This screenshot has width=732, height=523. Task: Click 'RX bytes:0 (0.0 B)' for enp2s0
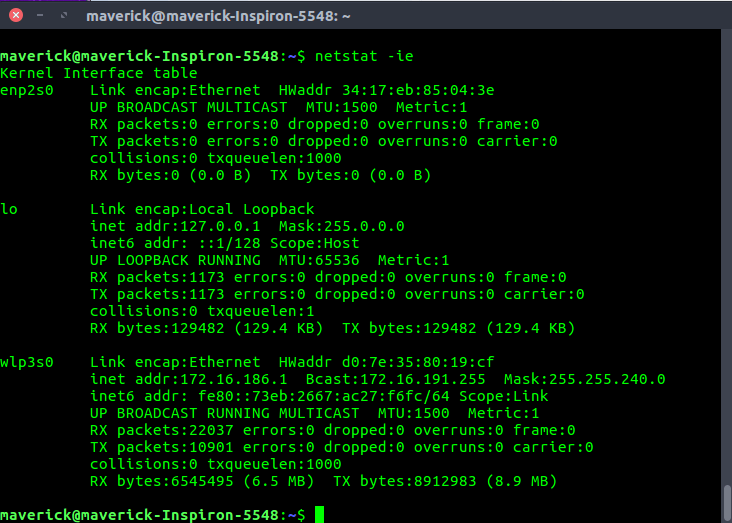point(170,176)
